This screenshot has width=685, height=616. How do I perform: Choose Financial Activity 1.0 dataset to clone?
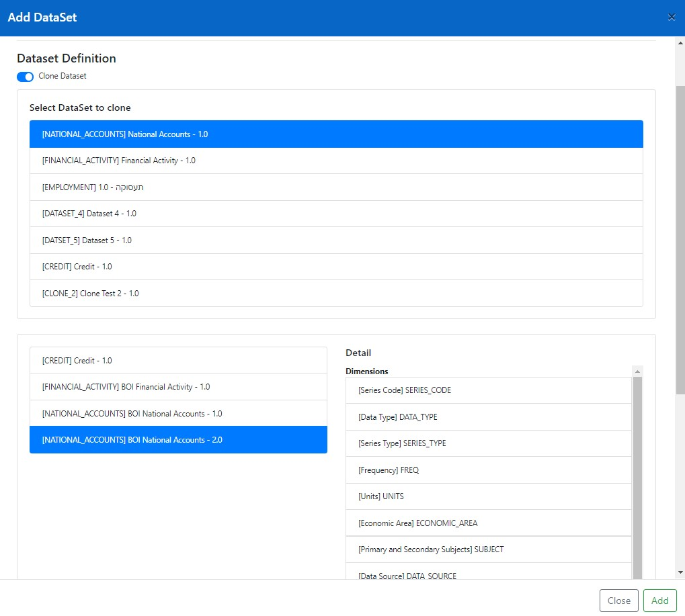[x=336, y=161]
